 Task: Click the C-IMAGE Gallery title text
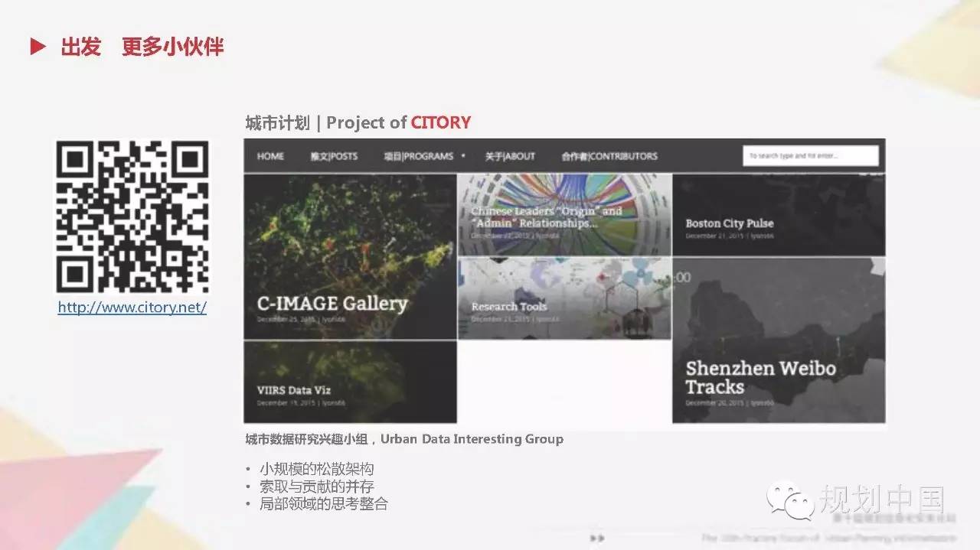click(x=332, y=303)
